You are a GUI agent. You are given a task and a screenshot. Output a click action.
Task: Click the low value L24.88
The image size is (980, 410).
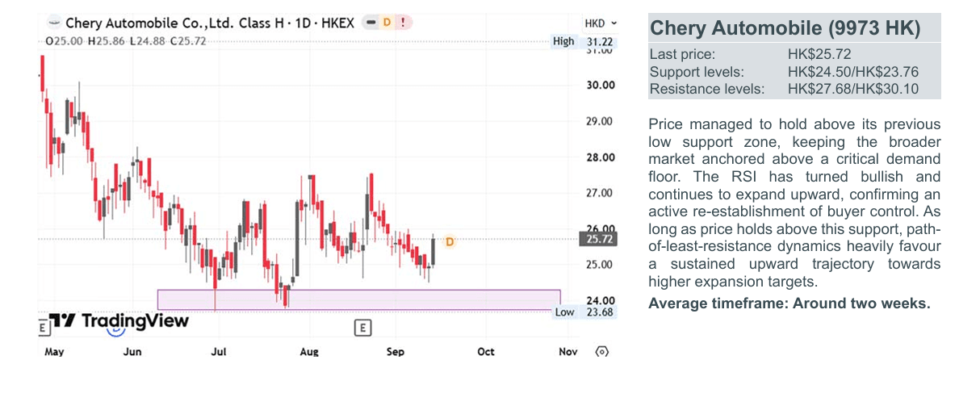147,40
